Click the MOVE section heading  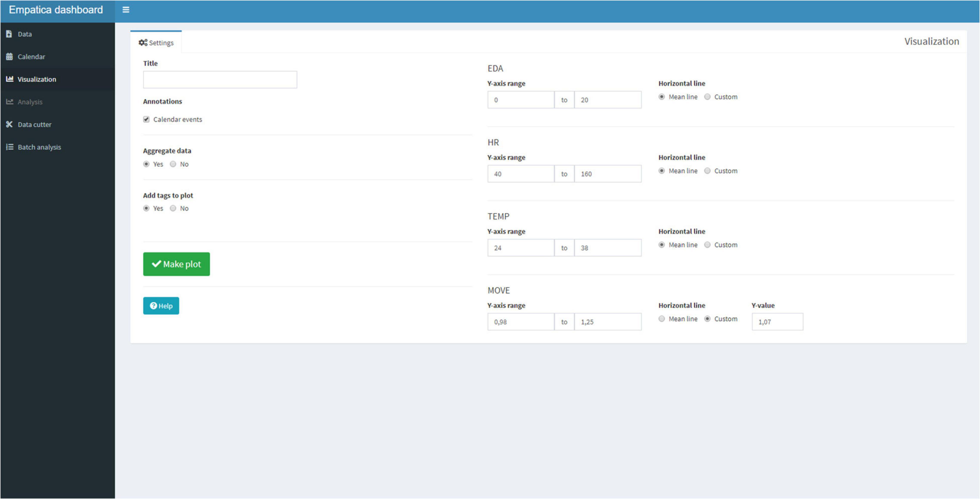[x=499, y=290]
